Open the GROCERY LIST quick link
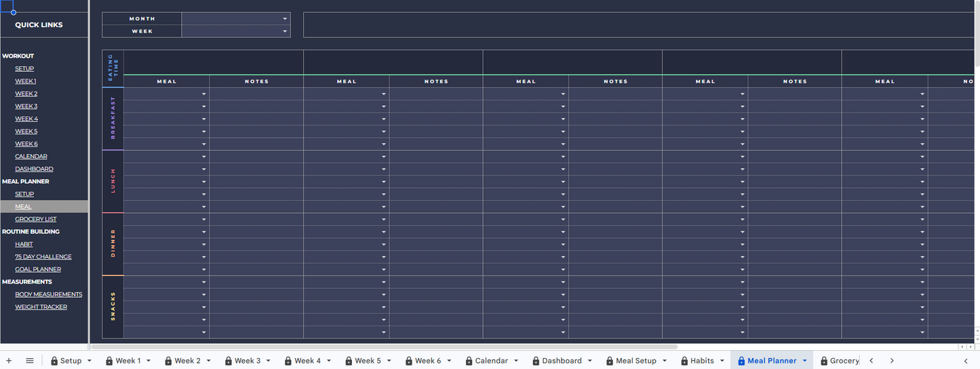Screen dimensions: 980x369 (x=36, y=219)
